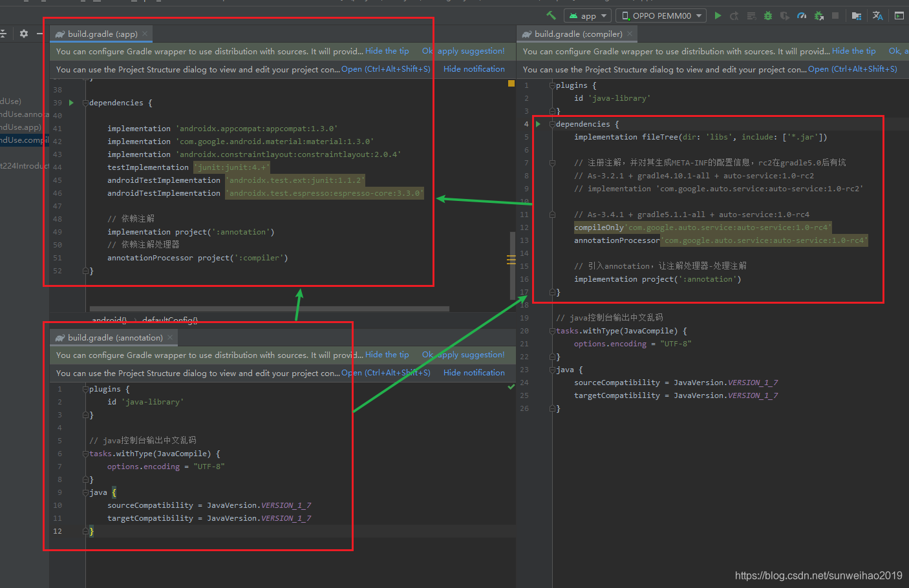Collapse java block in annotation build.gradle

[x=85, y=492]
